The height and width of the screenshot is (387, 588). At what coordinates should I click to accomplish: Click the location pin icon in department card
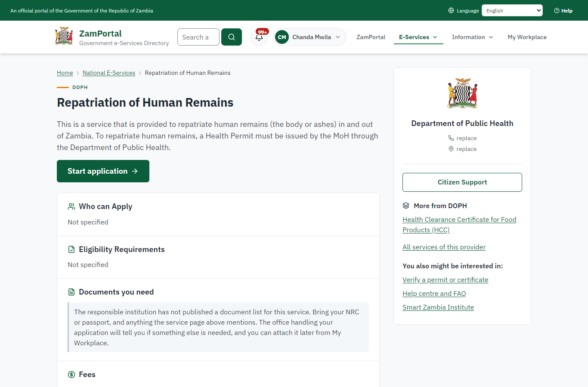pos(451,149)
